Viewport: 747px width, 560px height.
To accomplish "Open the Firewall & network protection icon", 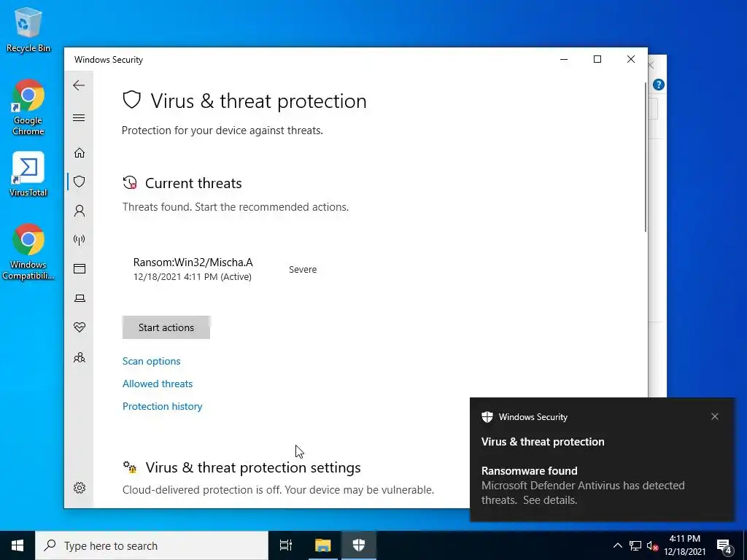I will [80, 239].
